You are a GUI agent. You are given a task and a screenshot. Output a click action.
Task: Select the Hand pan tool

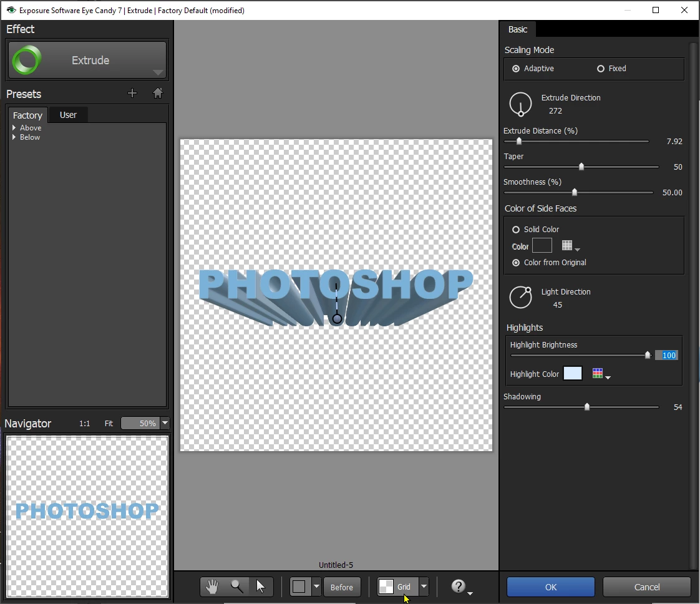click(x=212, y=587)
